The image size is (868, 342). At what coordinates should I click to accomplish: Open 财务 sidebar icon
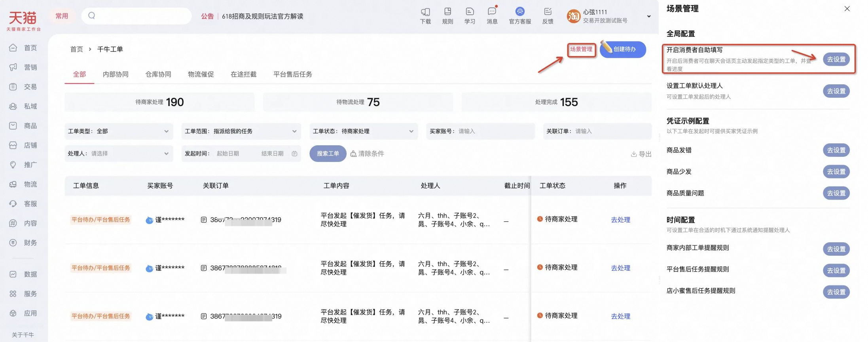(13, 243)
